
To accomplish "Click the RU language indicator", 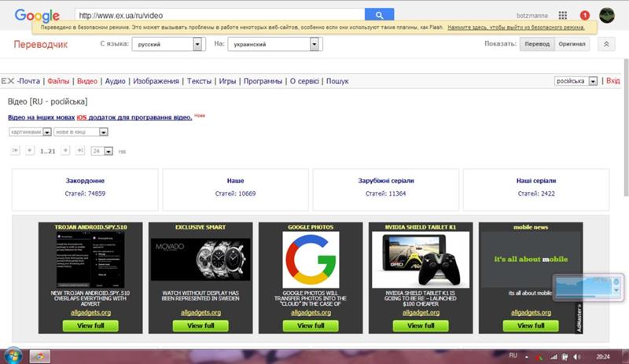I will [x=513, y=355].
